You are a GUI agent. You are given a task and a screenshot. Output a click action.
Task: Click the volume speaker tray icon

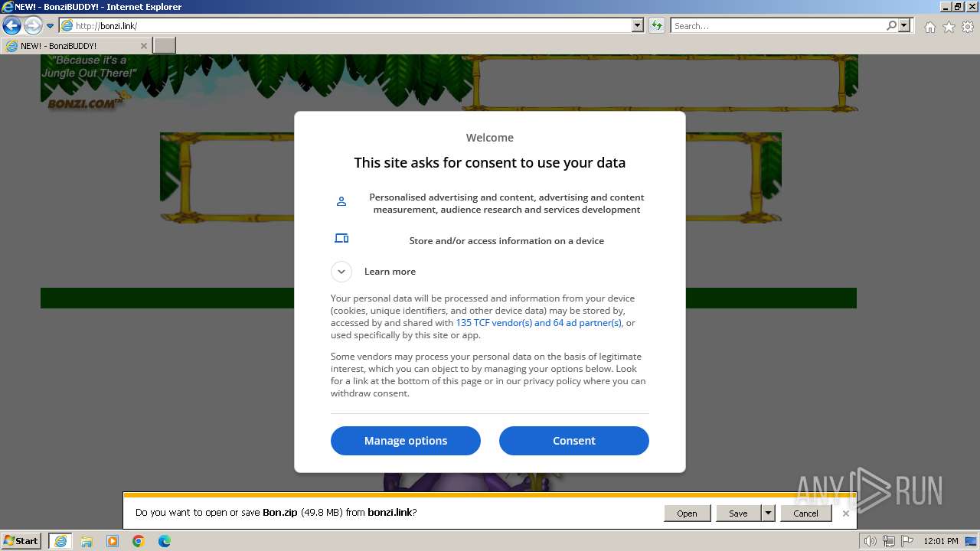click(x=870, y=541)
